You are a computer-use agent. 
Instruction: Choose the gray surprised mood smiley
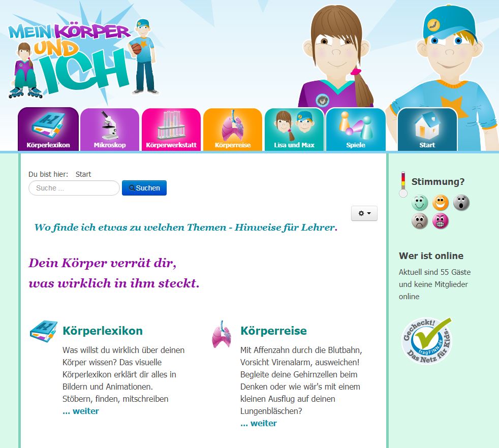461,203
